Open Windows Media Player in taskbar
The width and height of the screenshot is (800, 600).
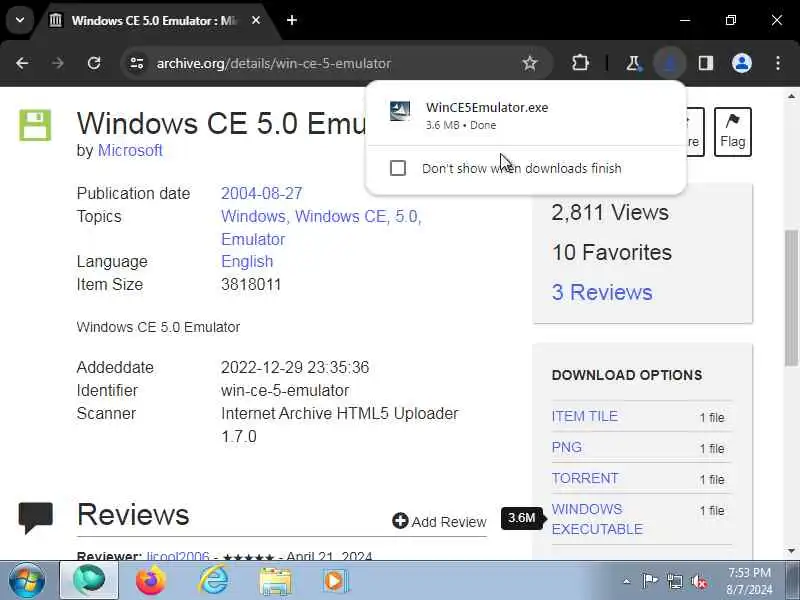pyautogui.click(x=335, y=581)
